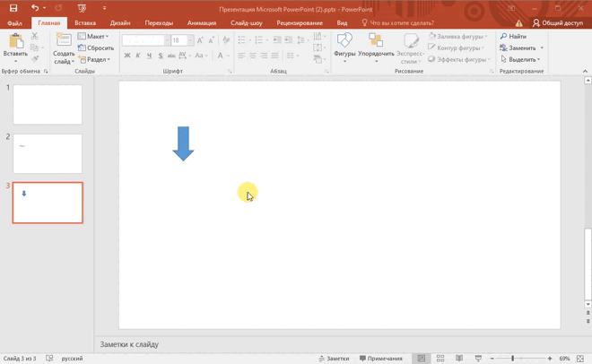592x364 pixels.
Task: Click Найти find button
Action: [x=513, y=36]
